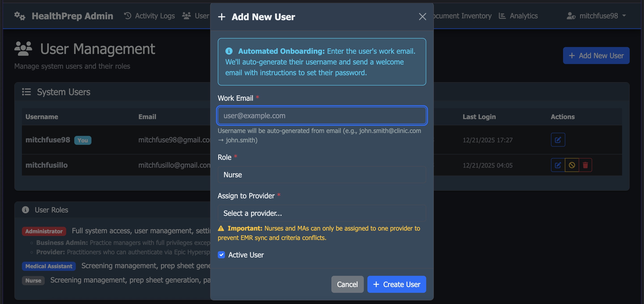Viewport: 644px width, 304px height.
Task: Open the 'Select a provider...' dropdown
Action: point(322,213)
